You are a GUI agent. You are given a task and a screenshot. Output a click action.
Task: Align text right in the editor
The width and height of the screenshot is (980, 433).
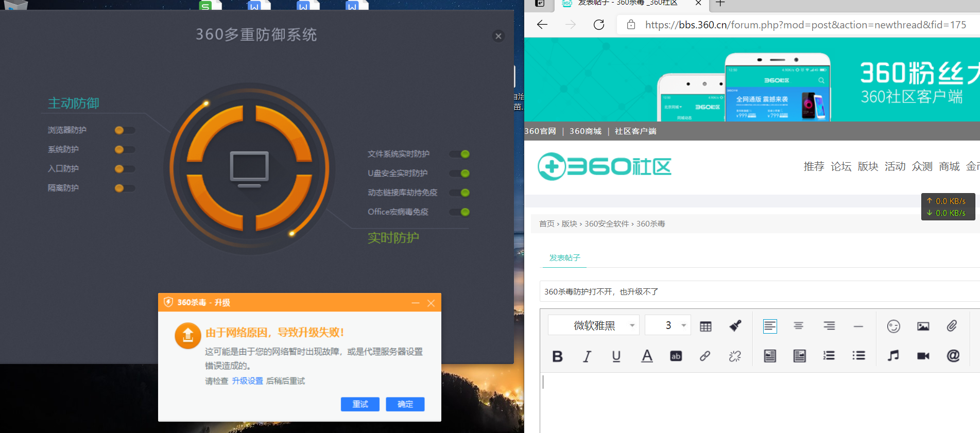point(829,326)
